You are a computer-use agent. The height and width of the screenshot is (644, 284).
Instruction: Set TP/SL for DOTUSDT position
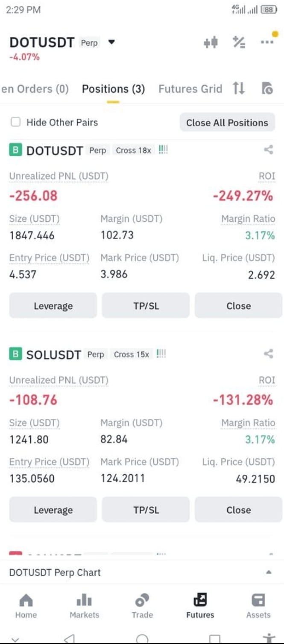[146, 306]
